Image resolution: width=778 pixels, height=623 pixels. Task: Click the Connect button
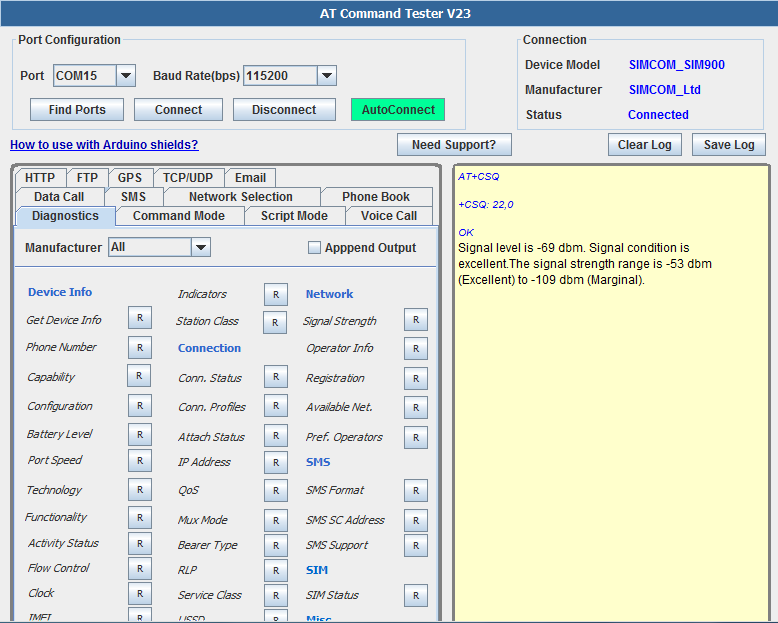[x=178, y=110]
